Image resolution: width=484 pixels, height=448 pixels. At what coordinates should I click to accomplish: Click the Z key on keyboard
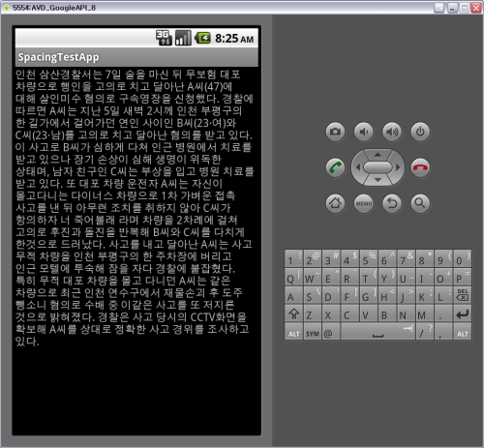(313, 314)
